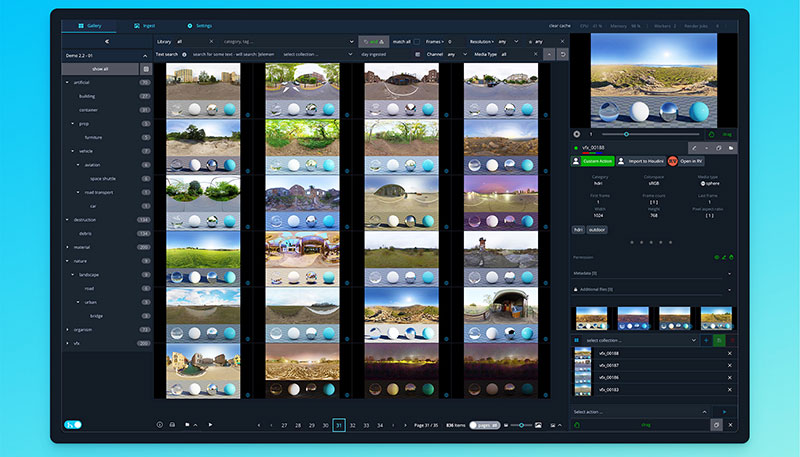Go to page 34

point(380,425)
